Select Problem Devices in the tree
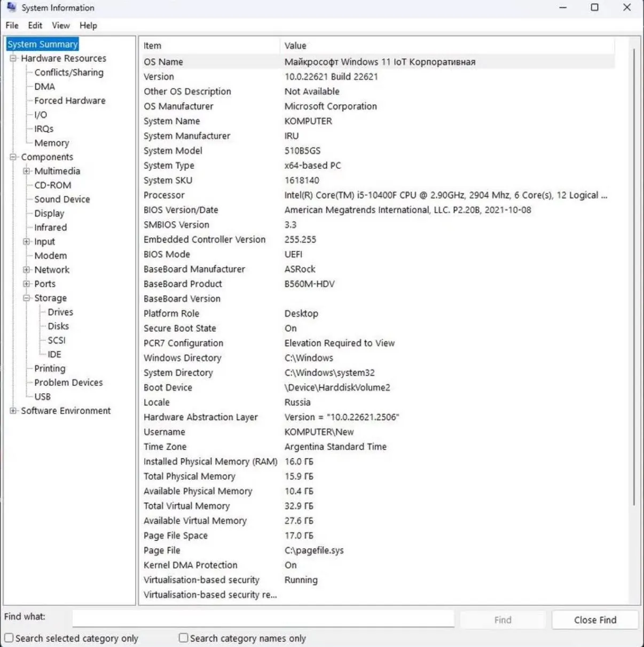Screen dimensions: 644x647 (x=68, y=383)
